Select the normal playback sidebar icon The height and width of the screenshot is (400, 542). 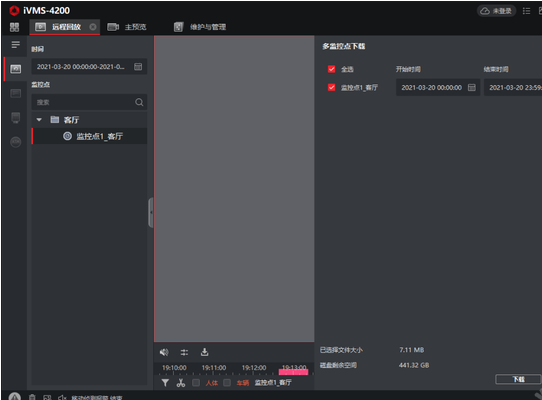pyautogui.click(x=16, y=69)
